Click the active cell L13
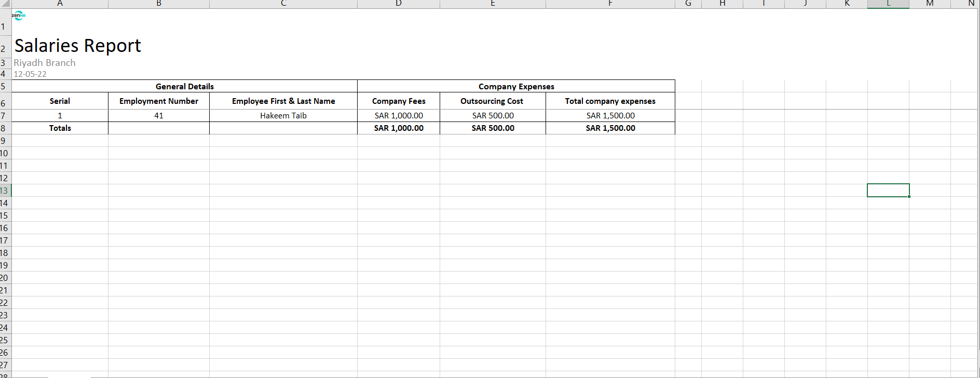The width and height of the screenshot is (980, 378). pyautogui.click(x=888, y=191)
